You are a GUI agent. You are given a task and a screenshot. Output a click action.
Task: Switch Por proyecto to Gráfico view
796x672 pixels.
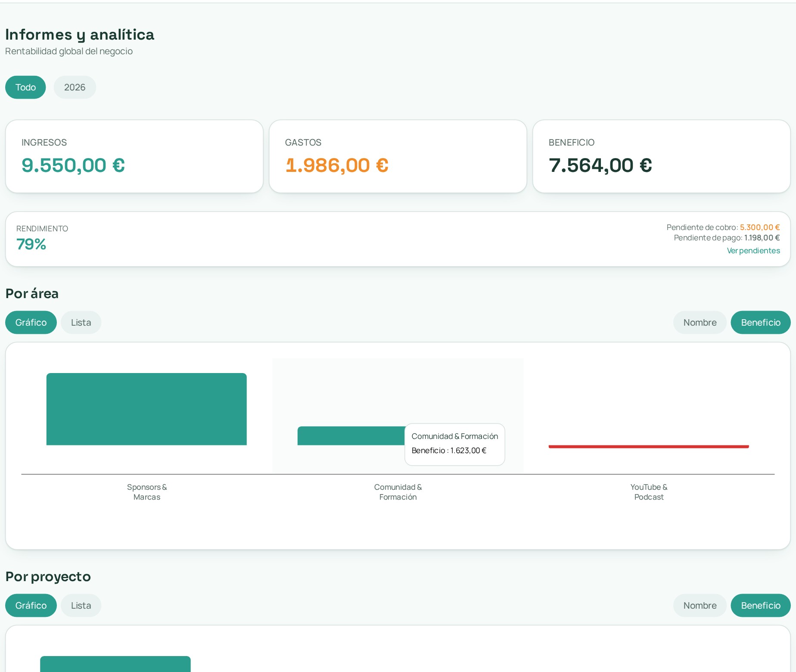click(31, 606)
